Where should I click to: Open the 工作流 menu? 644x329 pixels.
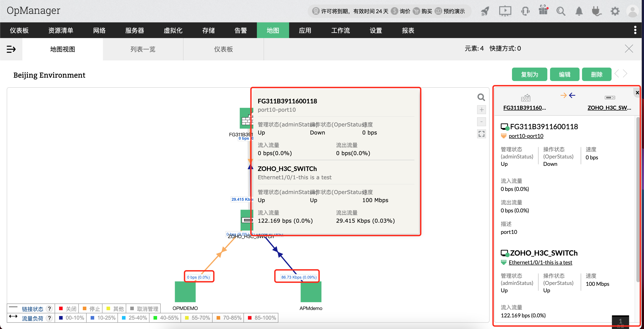pyautogui.click(x=341, y=30)
